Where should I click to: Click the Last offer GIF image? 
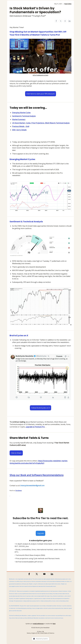pos(40,56)
